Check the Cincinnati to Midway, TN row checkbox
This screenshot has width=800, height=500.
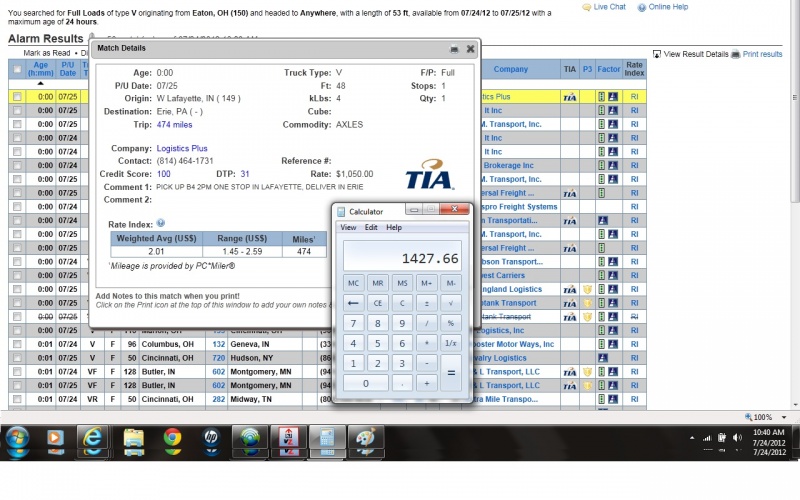[17, 399]
